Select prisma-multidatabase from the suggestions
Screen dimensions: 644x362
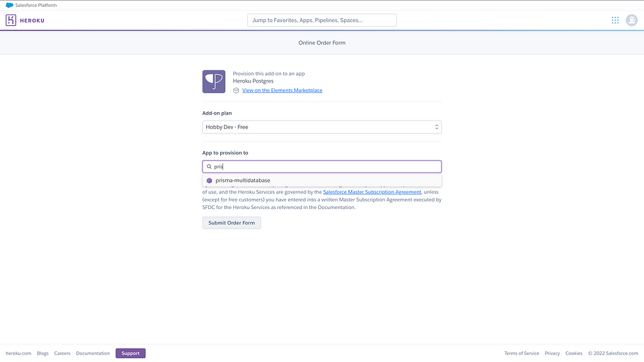coord(321,180)
